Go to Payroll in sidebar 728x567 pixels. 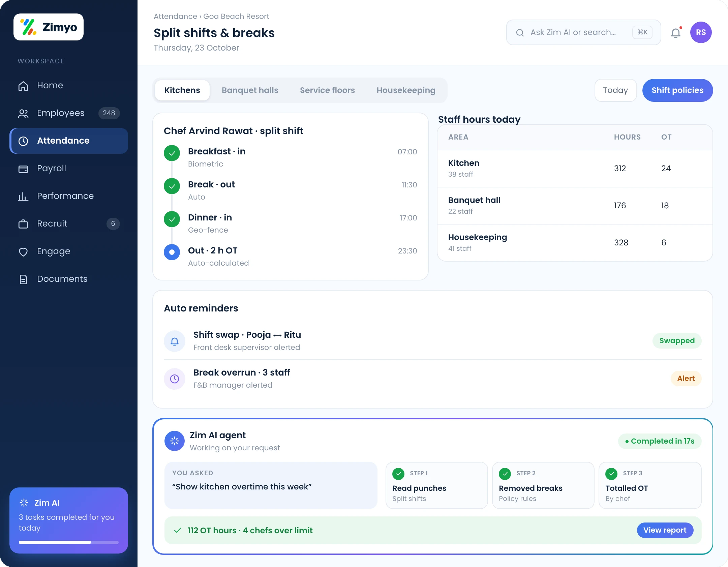tap(69, 168)
